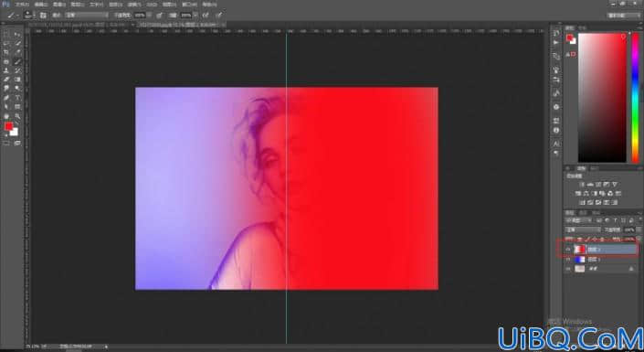
Task: Click the rainbow hue slider strip
Action: pos(635,98)
